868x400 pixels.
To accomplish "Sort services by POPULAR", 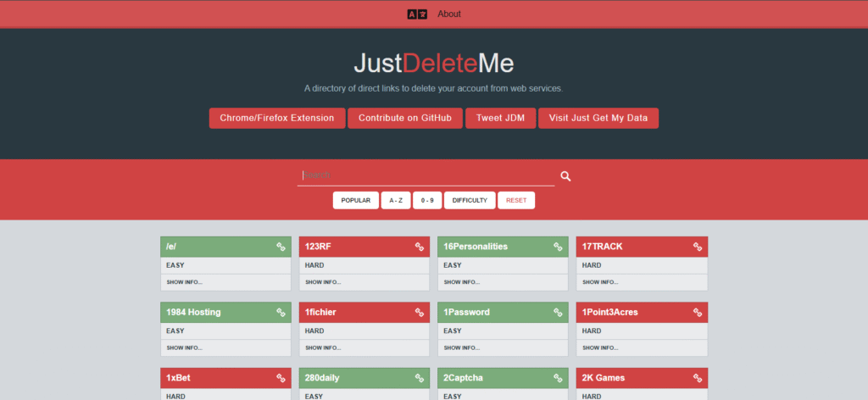I will 356,200.
